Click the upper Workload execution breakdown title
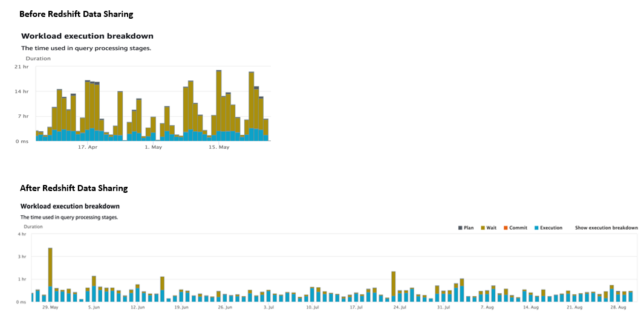Image resolution: width=644 pixels, height=321 pixels. pyautogui.click(x=87, y=36)
